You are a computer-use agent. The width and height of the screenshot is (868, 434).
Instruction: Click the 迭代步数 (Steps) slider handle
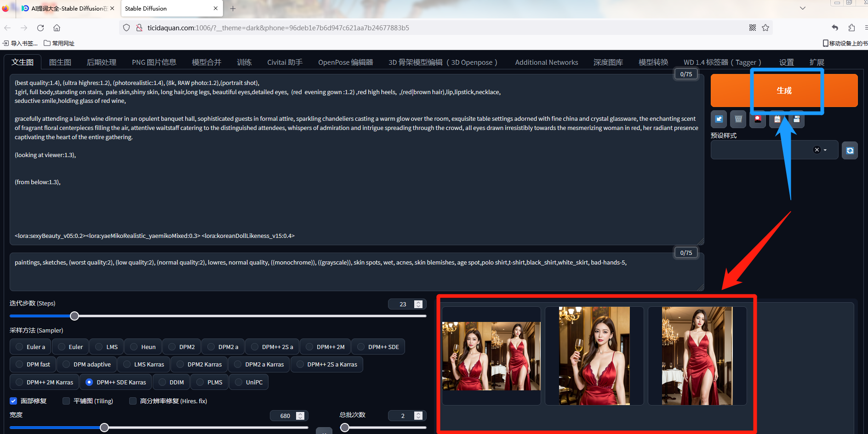[74, 316]
